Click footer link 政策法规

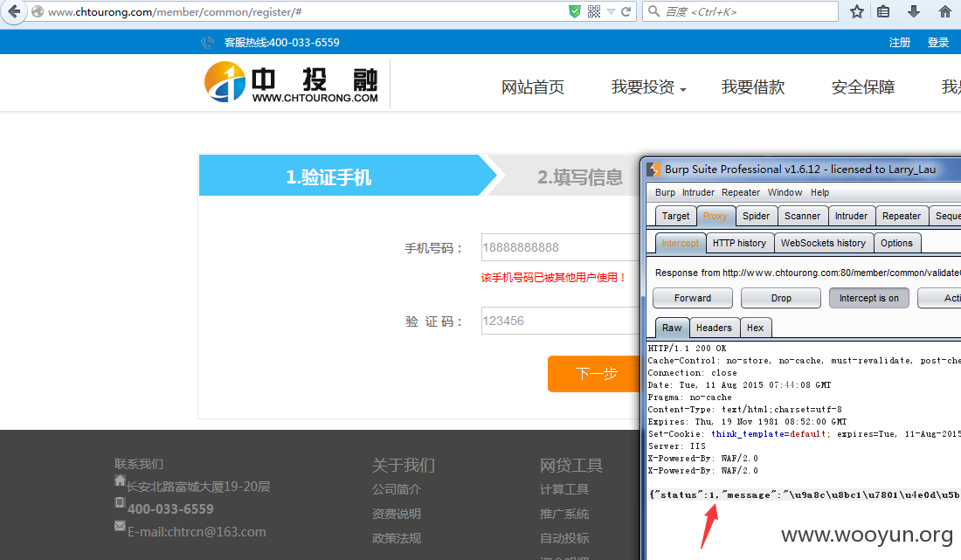[397, 538]
